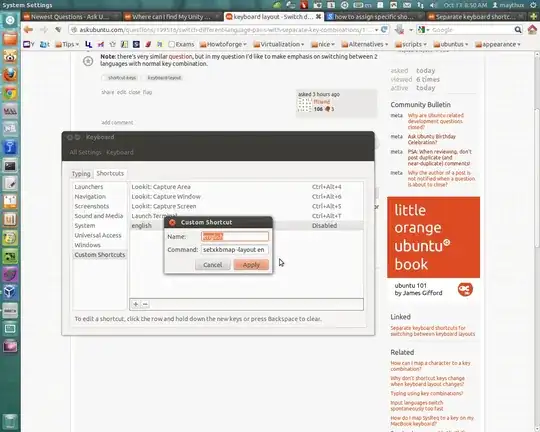Image resolution: width=540 pixels, height=432 pixels.
Task: Open the downloads arrow toolbar icon
Action: 399,30
